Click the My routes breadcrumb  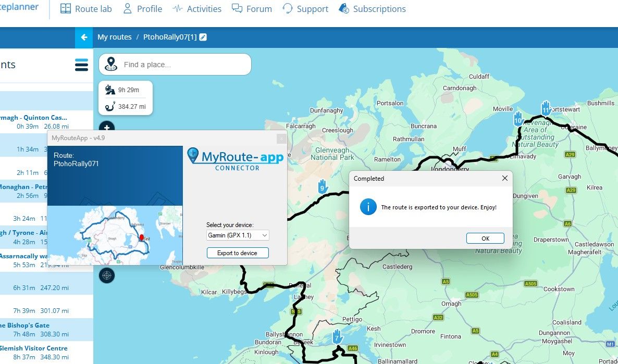click(114, 37)
